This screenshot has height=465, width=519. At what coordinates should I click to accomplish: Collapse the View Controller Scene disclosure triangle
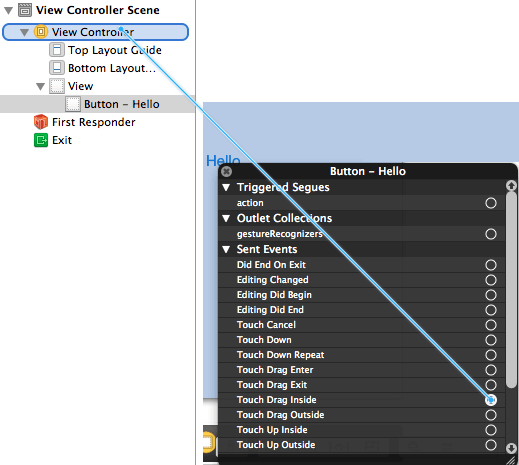click(x=9, y=11)
